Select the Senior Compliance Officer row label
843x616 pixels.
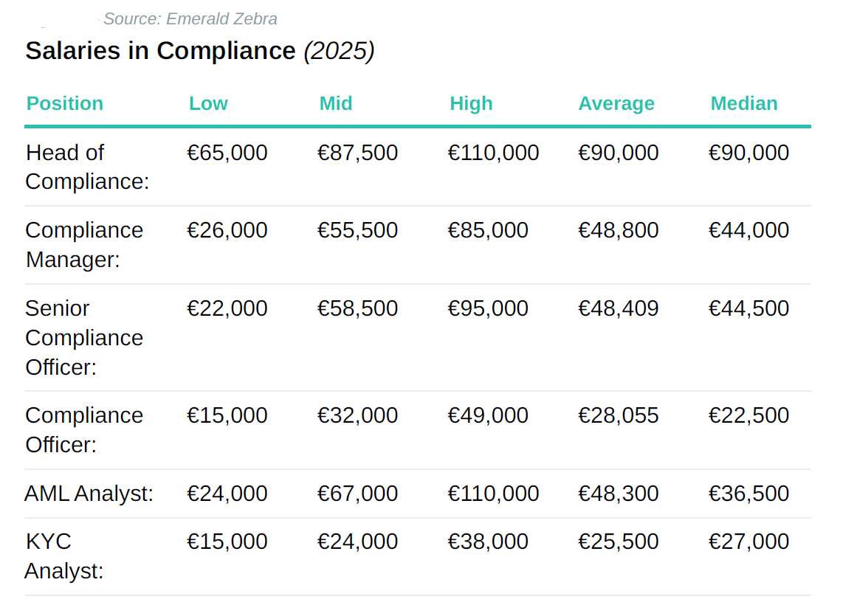84,337
